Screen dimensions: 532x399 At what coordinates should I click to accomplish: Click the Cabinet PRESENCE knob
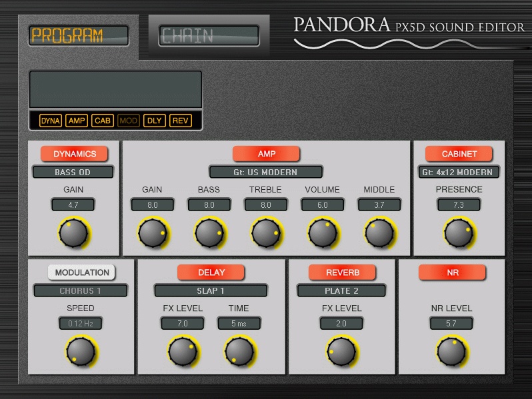[x=459, y=233]
